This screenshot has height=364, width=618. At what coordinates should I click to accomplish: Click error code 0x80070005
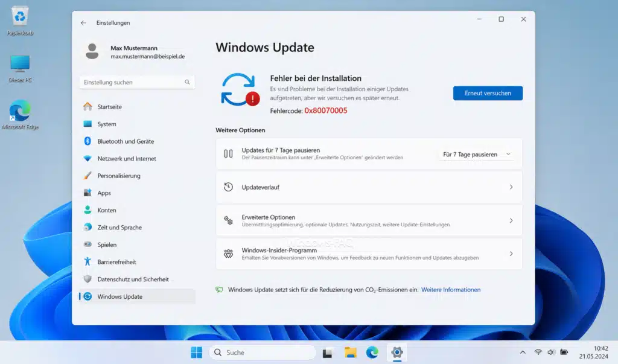click(x=325, y=111)
